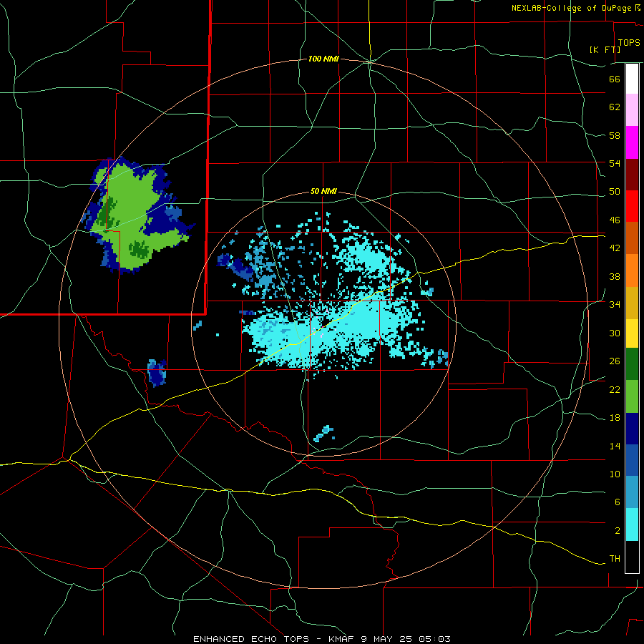Click the TOPS legend title

pyautogui.click(x=629, y=42)
